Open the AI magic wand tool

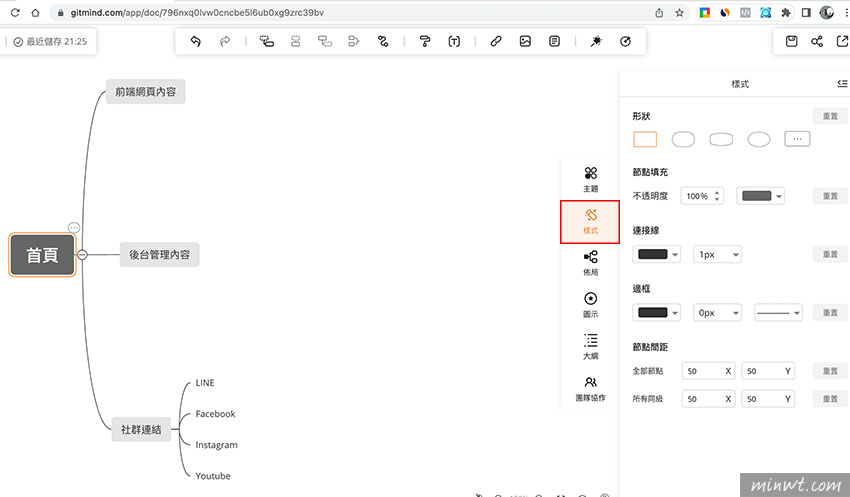(x=596, y=41)
